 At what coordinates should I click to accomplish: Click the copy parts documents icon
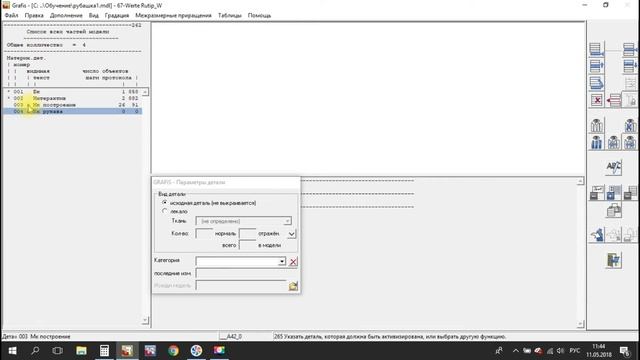click(613, 211)
